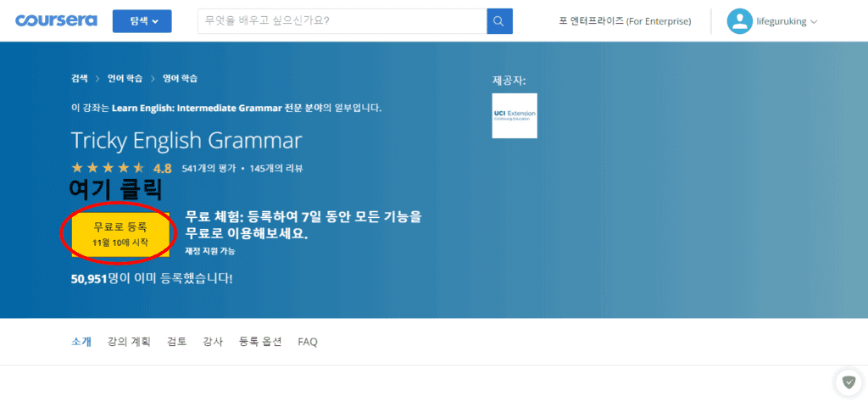
Task: Click the magnifier search button
Action: point(500,21)
